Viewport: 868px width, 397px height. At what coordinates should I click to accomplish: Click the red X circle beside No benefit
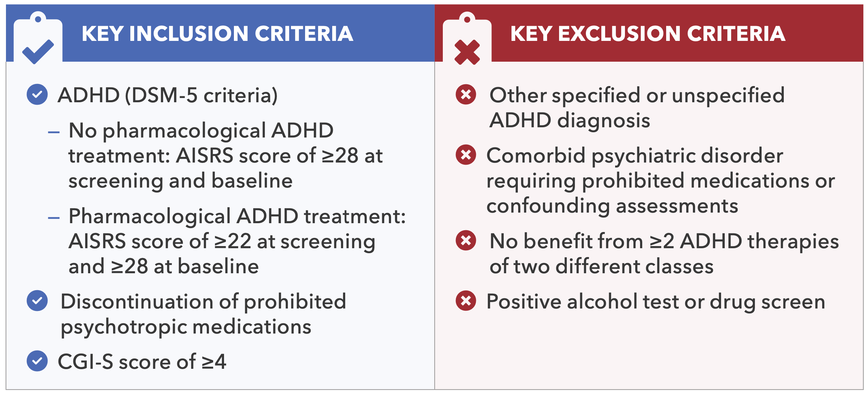click(x=466, y=240)
